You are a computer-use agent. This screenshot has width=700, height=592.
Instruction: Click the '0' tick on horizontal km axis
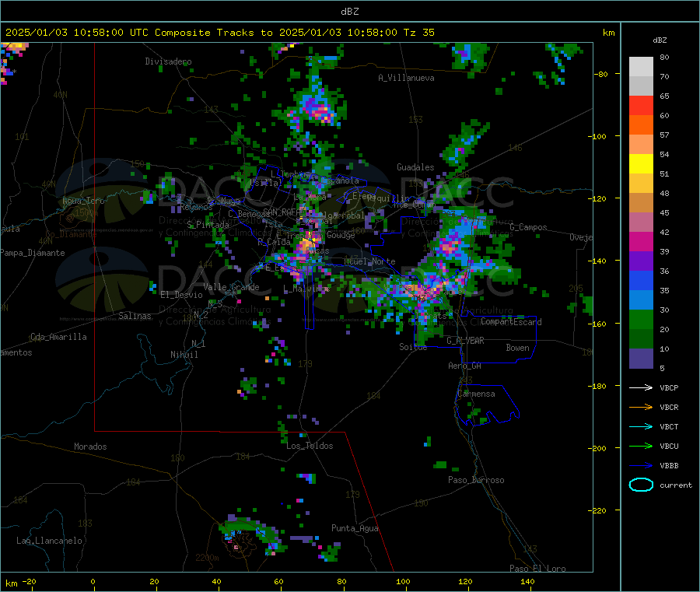tap(93, 581)
